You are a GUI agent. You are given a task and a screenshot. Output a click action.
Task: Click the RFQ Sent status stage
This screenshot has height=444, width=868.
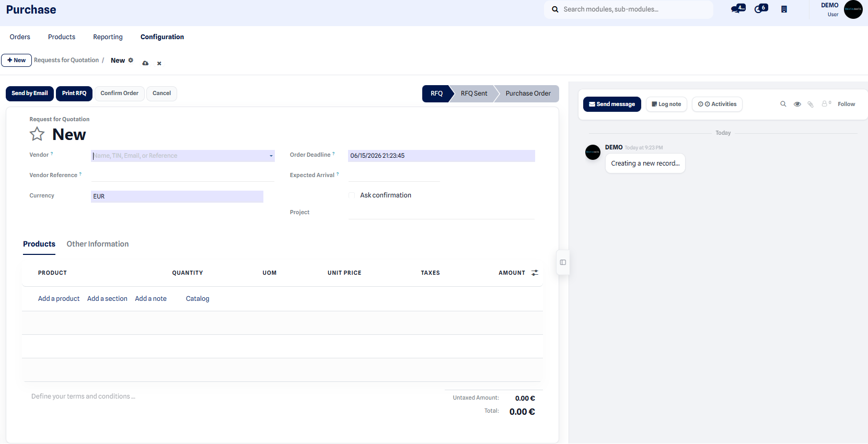(x=474, y=94)
